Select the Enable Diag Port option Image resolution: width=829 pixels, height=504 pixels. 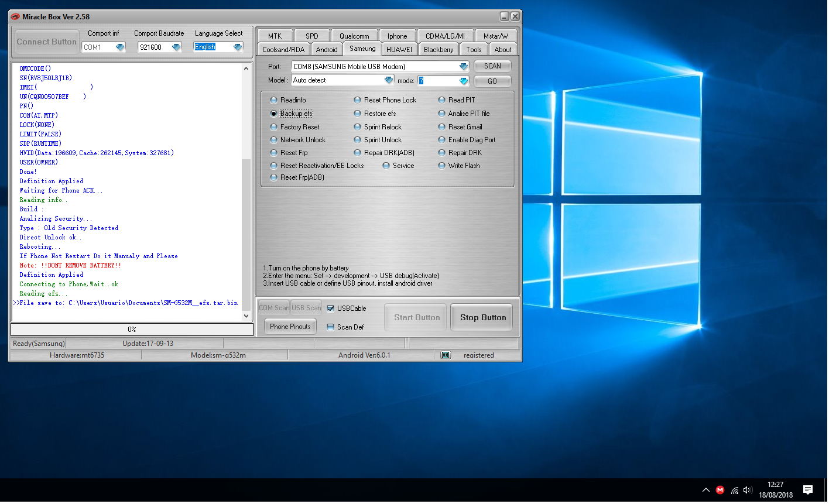pyautogui.click(x=467, y=140)
